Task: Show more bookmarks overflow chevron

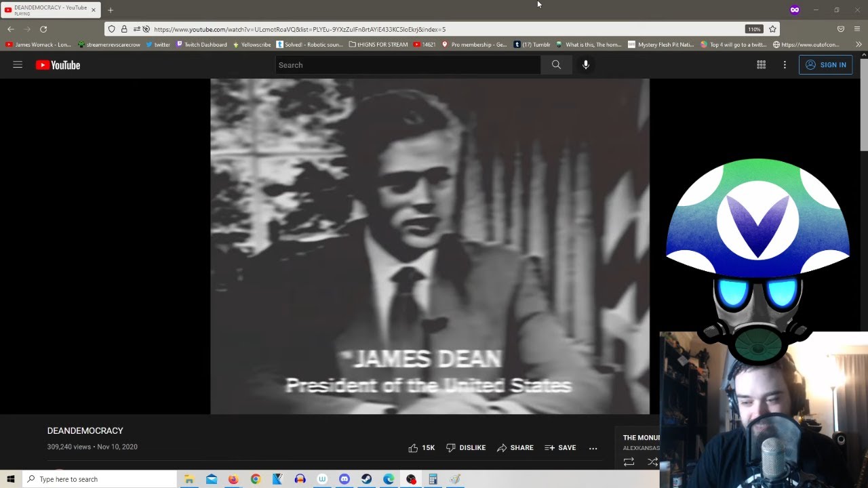Action: (x=859, y=45)
